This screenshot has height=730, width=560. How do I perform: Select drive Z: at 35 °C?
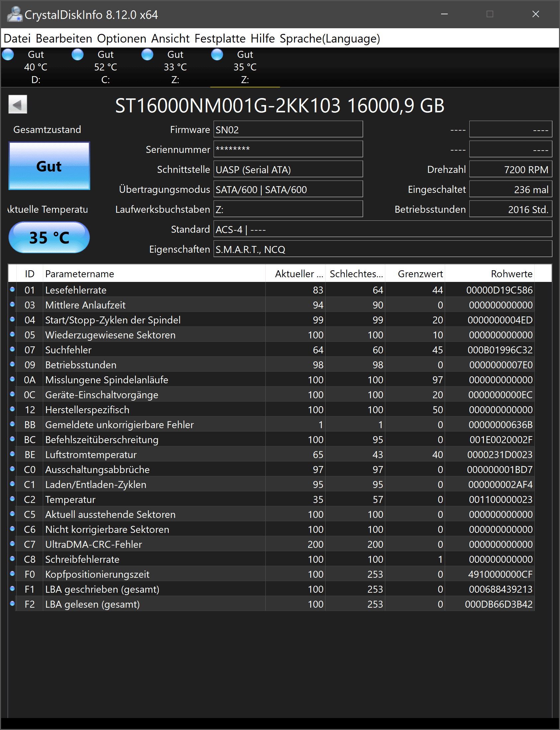point(245,67)
